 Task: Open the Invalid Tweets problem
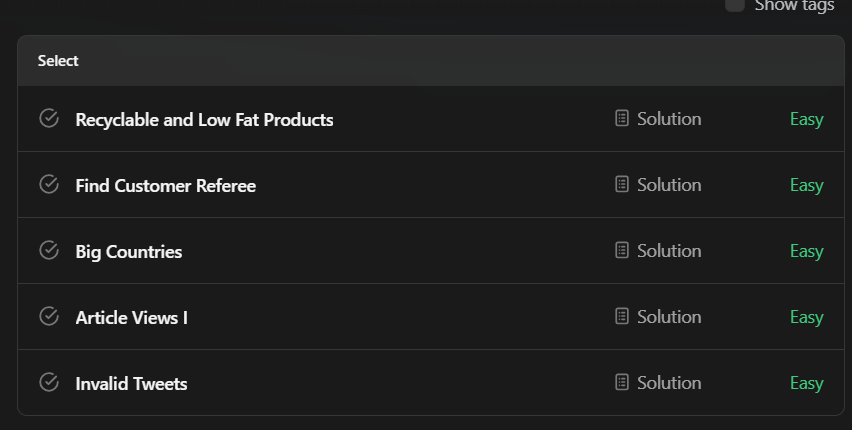point(131,384)
